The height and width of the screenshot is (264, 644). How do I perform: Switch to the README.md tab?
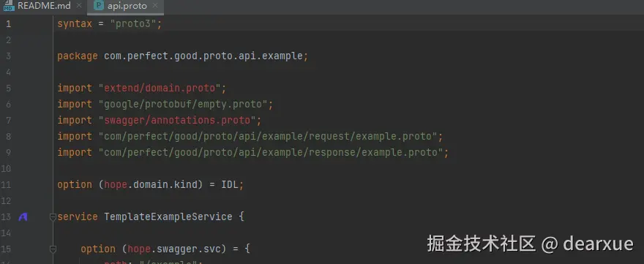44,6
